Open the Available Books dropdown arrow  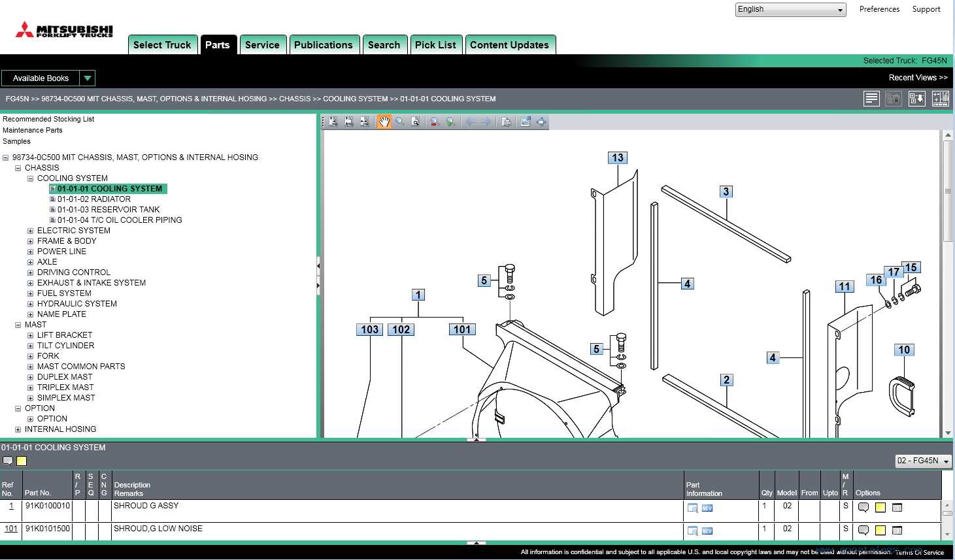click(88, 78)
